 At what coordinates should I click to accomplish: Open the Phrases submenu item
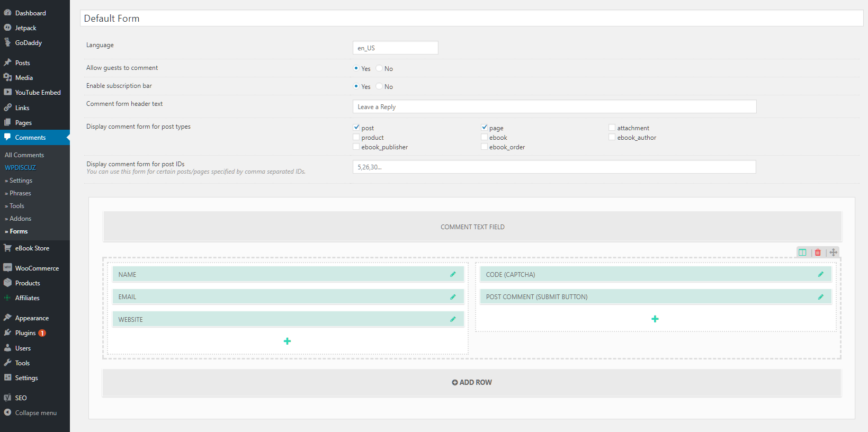pos(20,193)
